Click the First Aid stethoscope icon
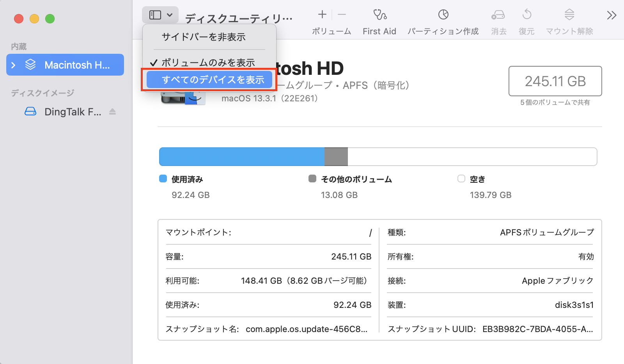 click(x=379, y=15)
